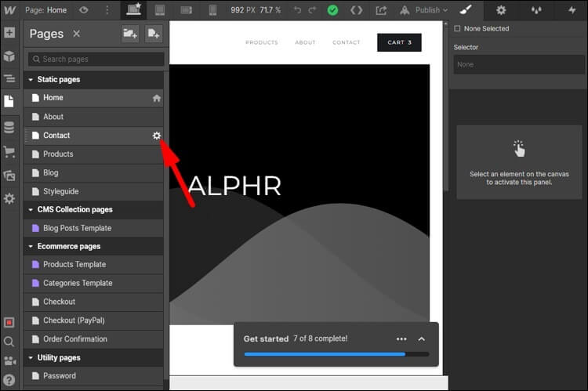Viewport: 588px width, 391px height.
Task: Open the three-dot options menu beside the preview eye
Action: [107, 10]
